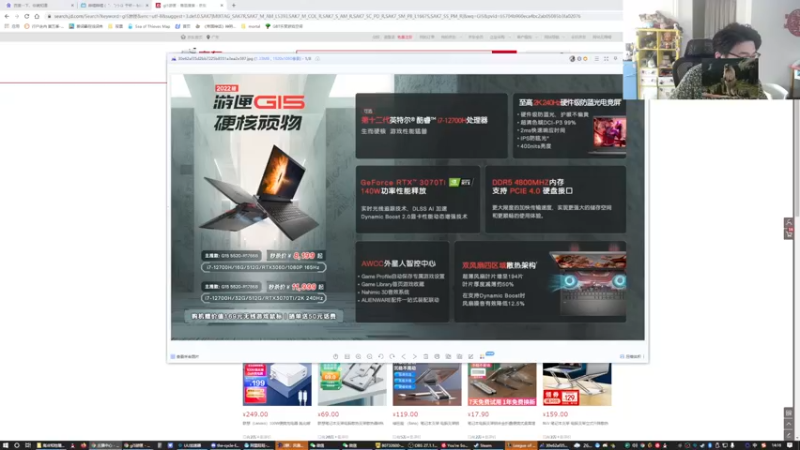The image size is (800, 450).
Task: Click the browser back arrow
Action: [x=7, y=16]
